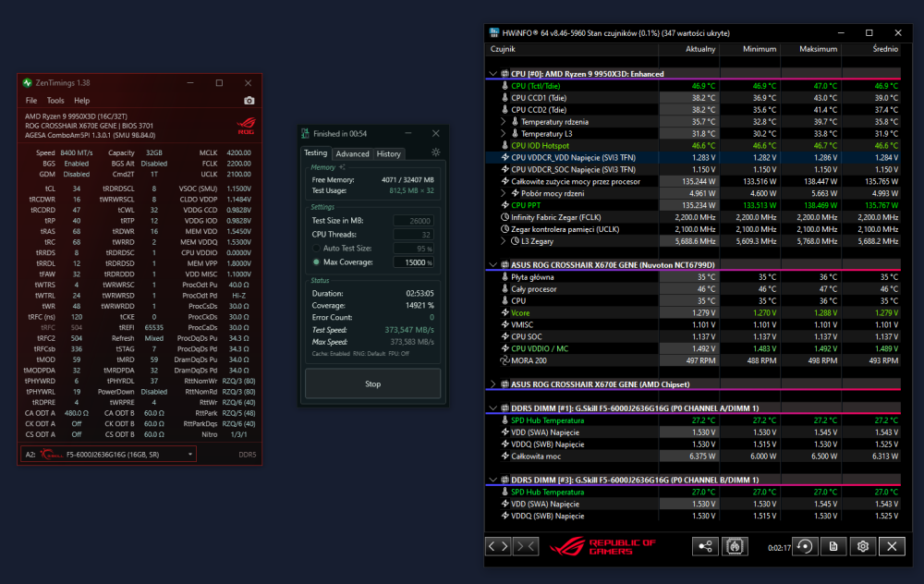Open the A2 memory module dropdown
This screenshot has width=924, height=584.
click(109, 455)
